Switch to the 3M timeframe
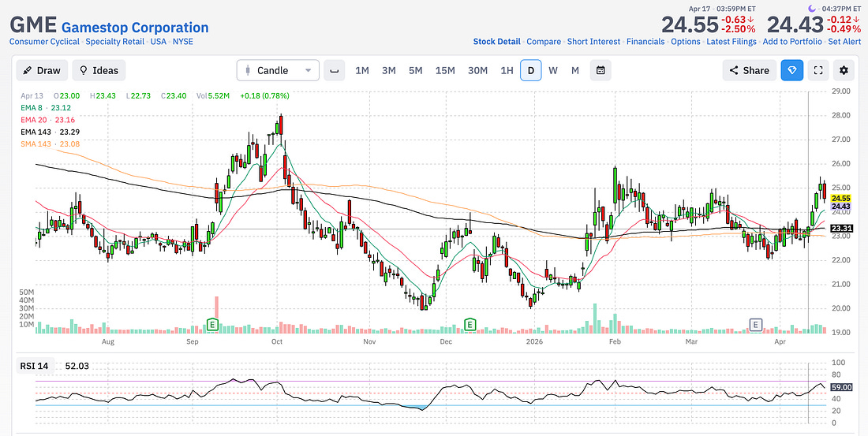Screen dimensions: 868x436 [388, 70]
